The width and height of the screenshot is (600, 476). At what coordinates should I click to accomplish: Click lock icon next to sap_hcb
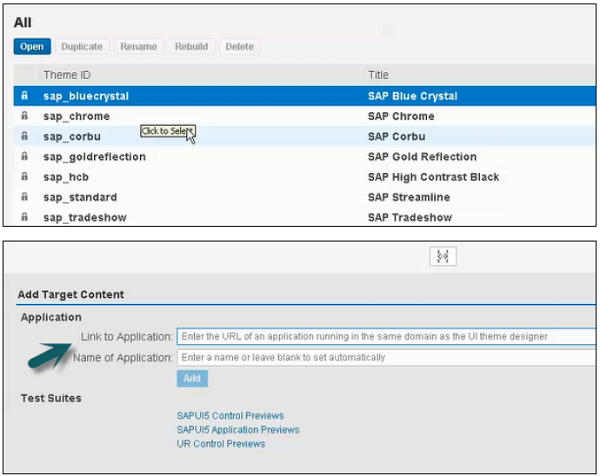pos(24,177)
